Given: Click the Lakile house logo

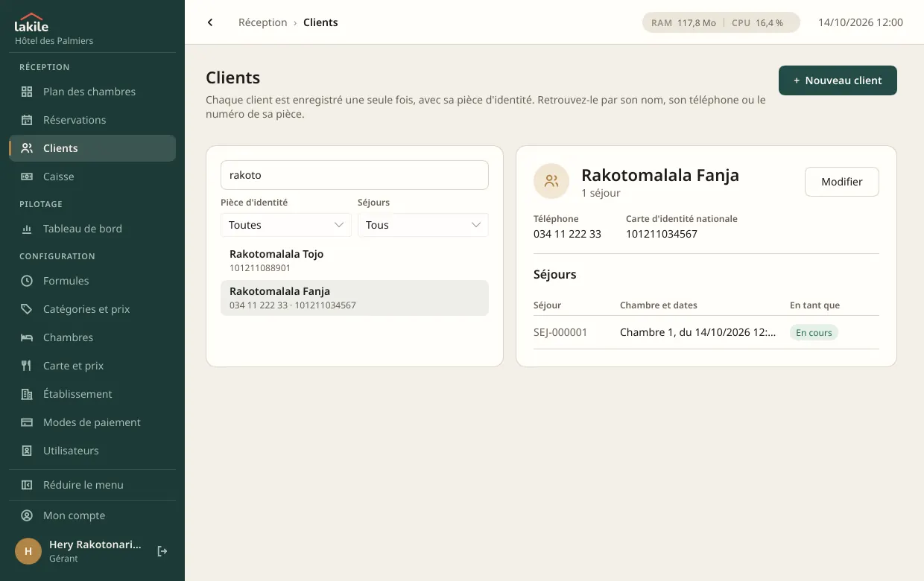Looking at the screenshot, I should pos(31,23).
